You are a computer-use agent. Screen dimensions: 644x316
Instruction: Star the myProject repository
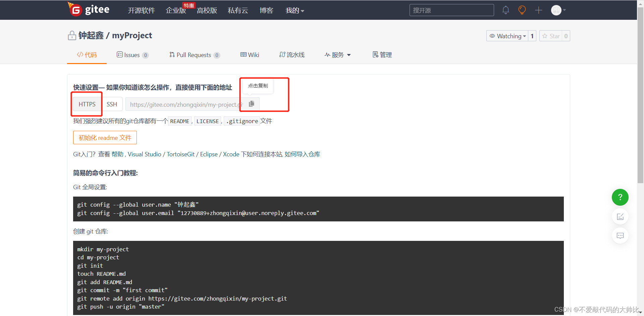551,36
